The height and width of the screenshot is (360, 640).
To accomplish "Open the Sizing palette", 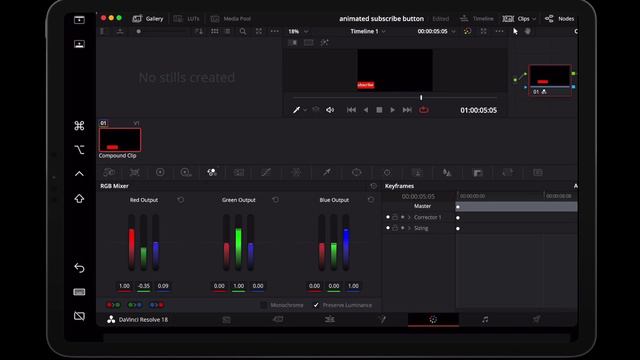I will point(508,172).
